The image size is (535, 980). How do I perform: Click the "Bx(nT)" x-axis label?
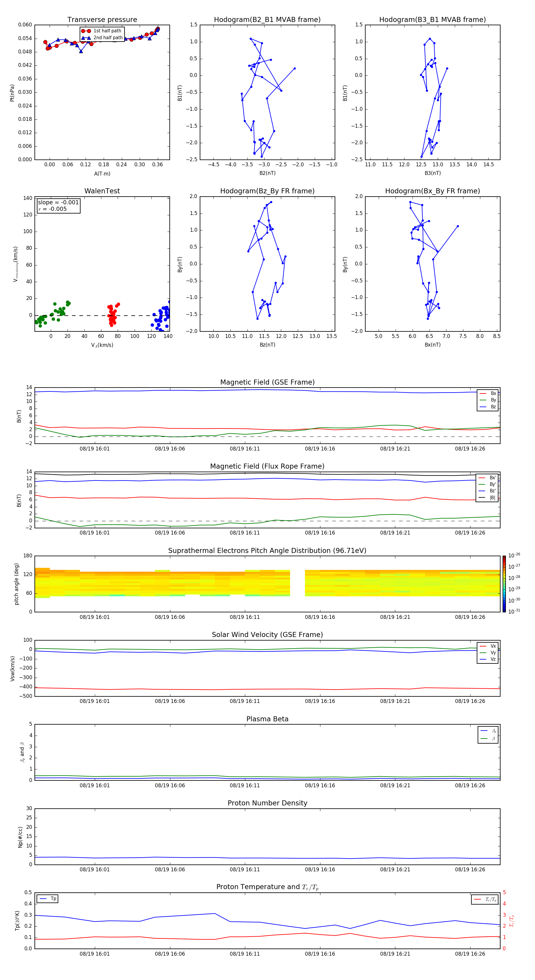click(432, 345)
